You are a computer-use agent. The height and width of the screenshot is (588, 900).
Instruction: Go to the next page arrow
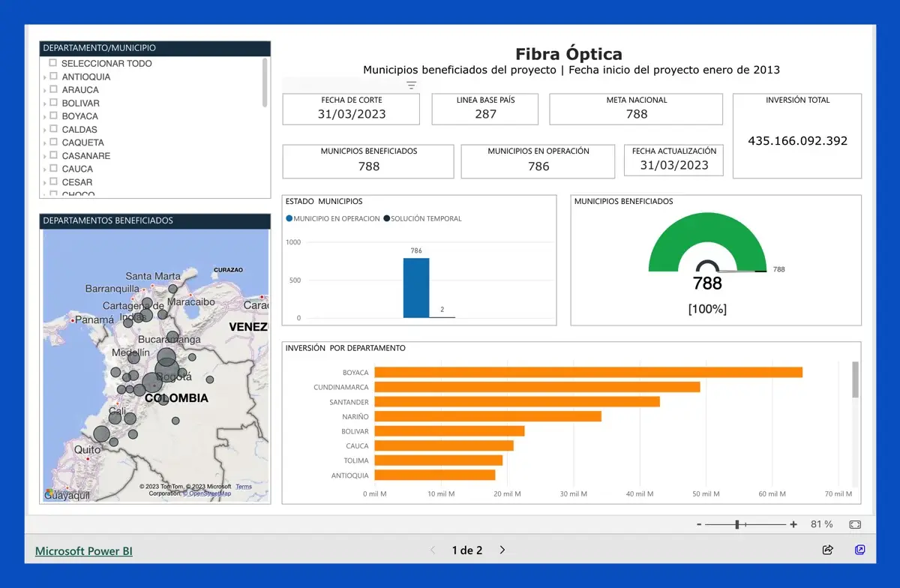click(502, 550)
